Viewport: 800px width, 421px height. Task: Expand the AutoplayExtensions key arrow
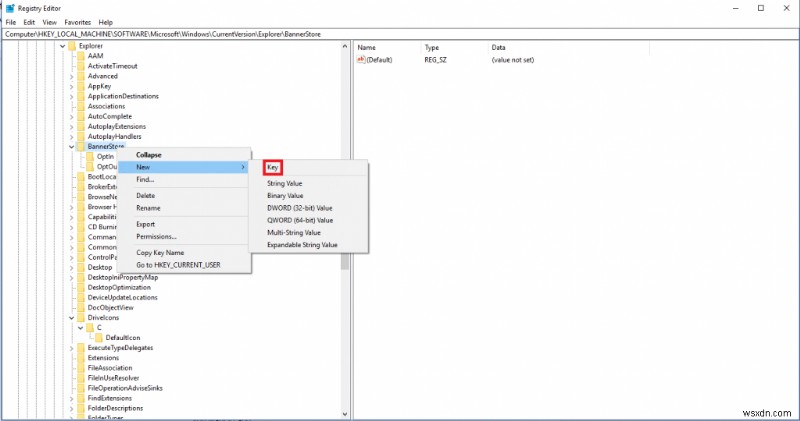(x=71, y=127)
